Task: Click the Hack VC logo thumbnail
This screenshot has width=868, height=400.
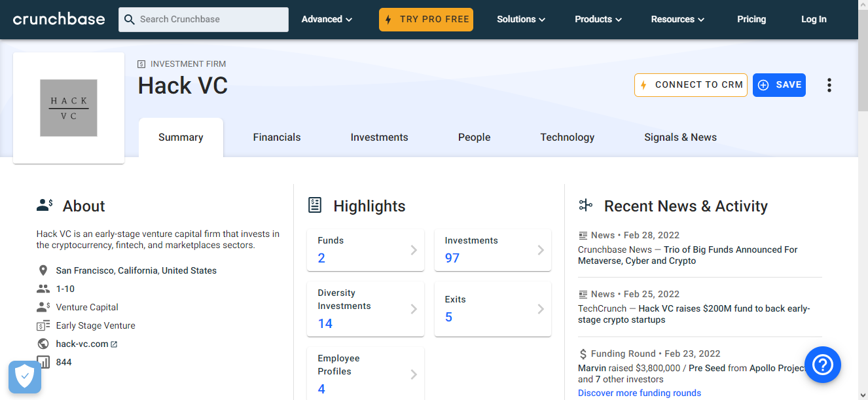Action: pos(69,108)
